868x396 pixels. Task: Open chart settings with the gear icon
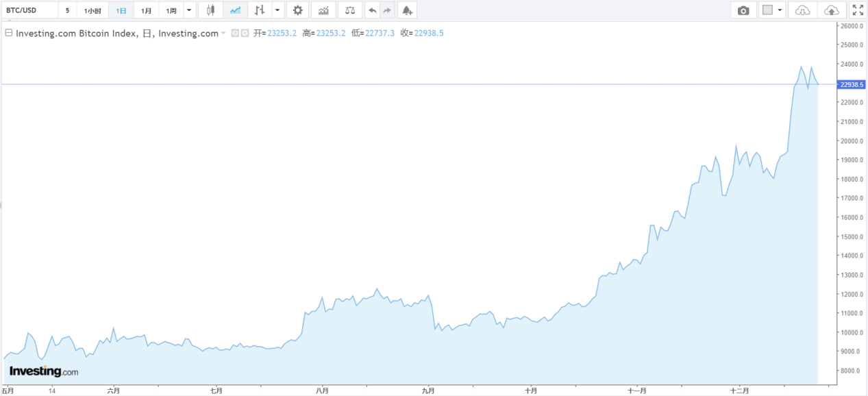click(x=297, y=10)
